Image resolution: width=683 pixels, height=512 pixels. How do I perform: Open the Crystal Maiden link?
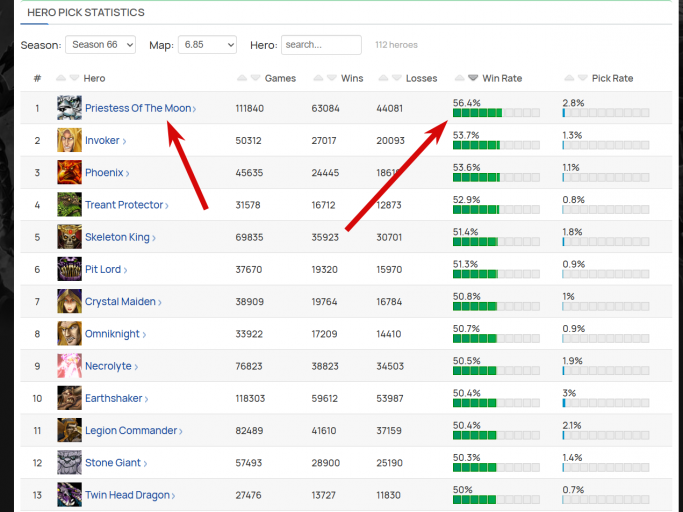(123, 302)
